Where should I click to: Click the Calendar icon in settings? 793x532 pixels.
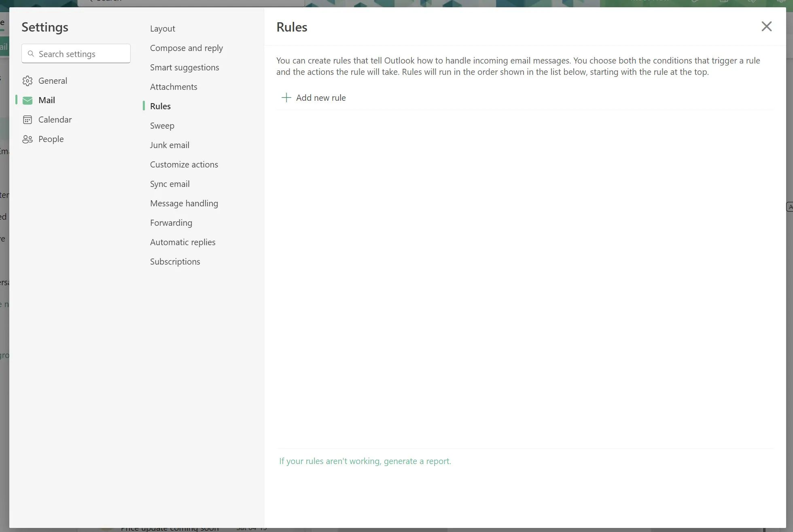(28, 120)
